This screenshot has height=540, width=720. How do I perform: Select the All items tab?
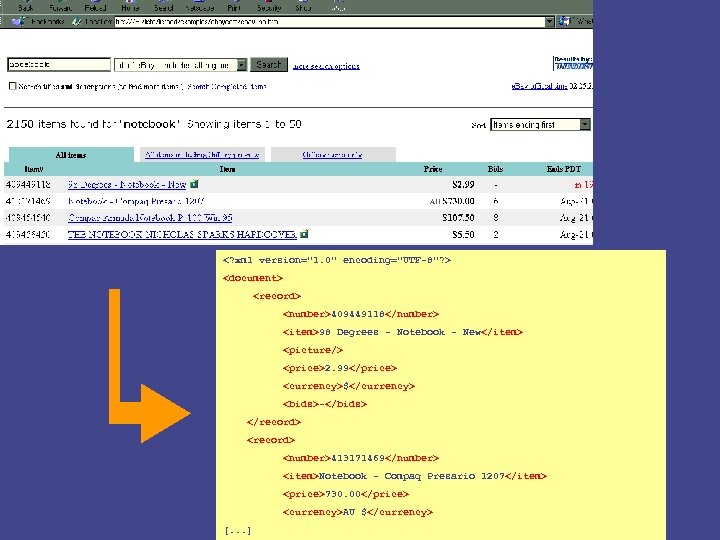click(x=71, y=155)
